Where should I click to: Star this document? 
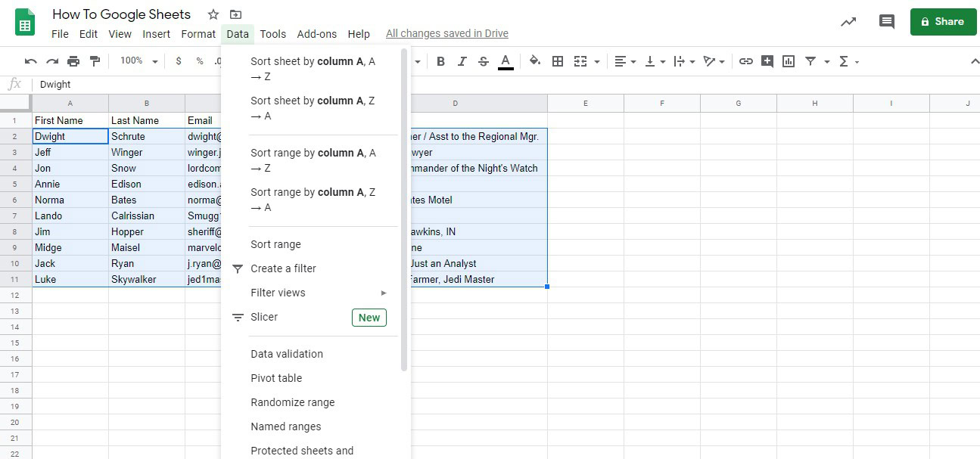[213, 14]
